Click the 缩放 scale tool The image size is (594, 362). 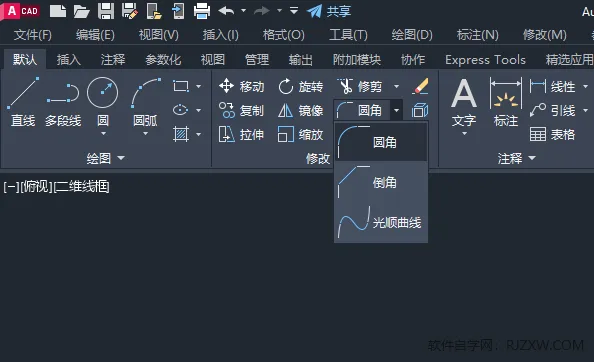click(300, 134)
